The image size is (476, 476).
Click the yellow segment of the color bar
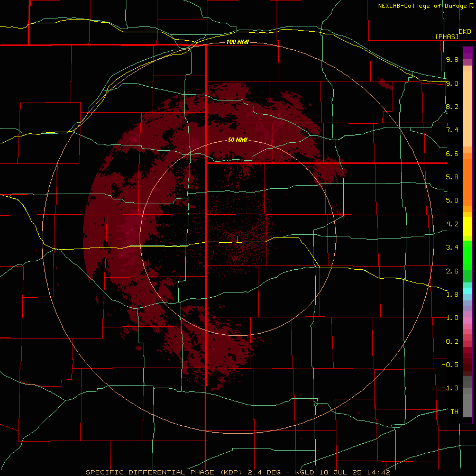(467, 226)
